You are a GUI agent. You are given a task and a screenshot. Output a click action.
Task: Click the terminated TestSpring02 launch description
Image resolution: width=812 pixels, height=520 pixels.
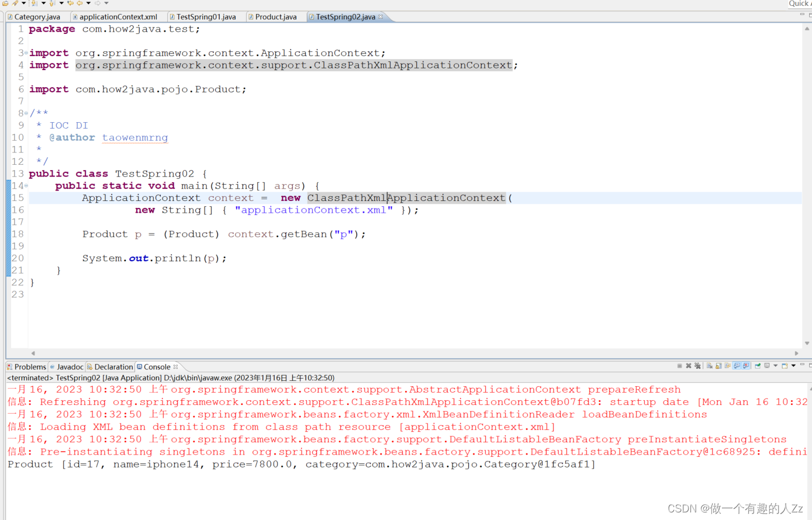[171, 378]
